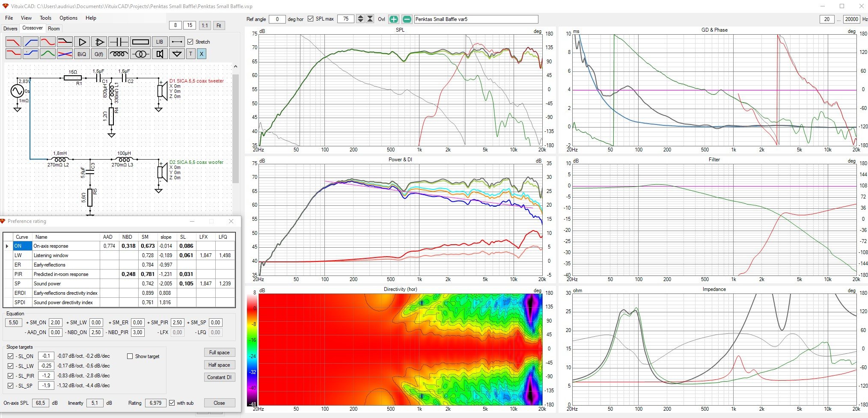This screenshot has width=868, height=418.
Task: Toggle the SPL max checkbox
Action: [x=311, y=19]
